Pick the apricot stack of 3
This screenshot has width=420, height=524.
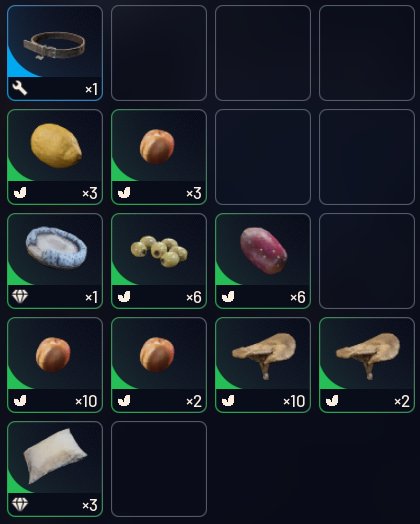click(x=159, y=157)
